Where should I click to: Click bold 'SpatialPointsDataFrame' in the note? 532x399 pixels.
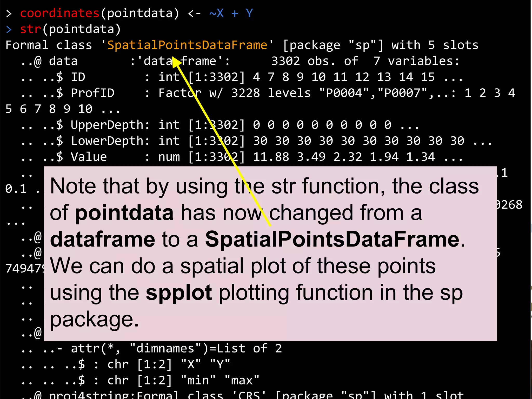coord(332,239)
